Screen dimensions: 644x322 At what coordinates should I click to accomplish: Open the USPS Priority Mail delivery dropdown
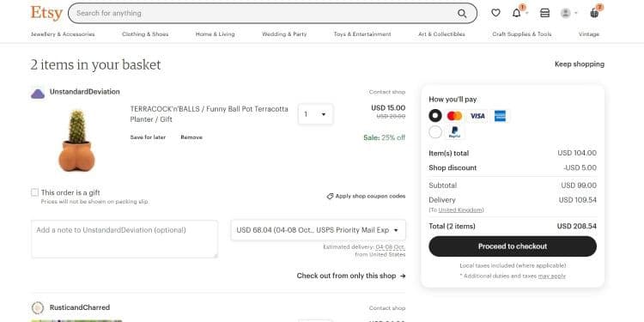[x=319, y=230]
